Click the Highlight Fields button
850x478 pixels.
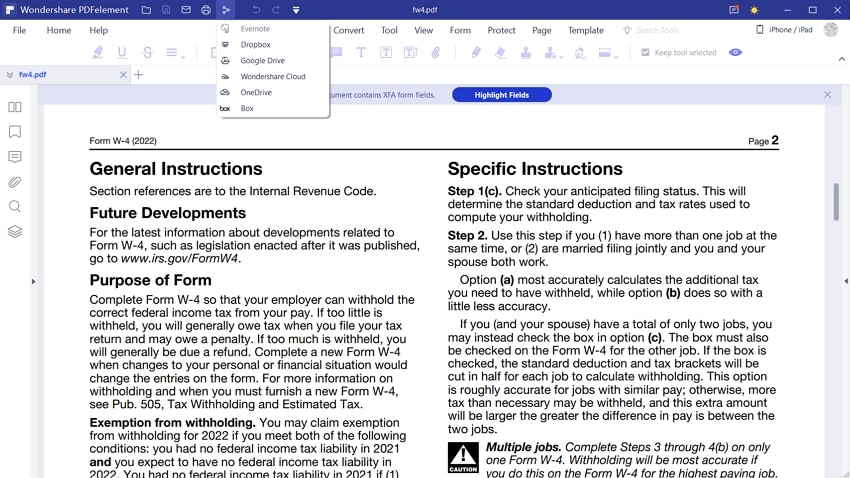click(x=501, y=95)
